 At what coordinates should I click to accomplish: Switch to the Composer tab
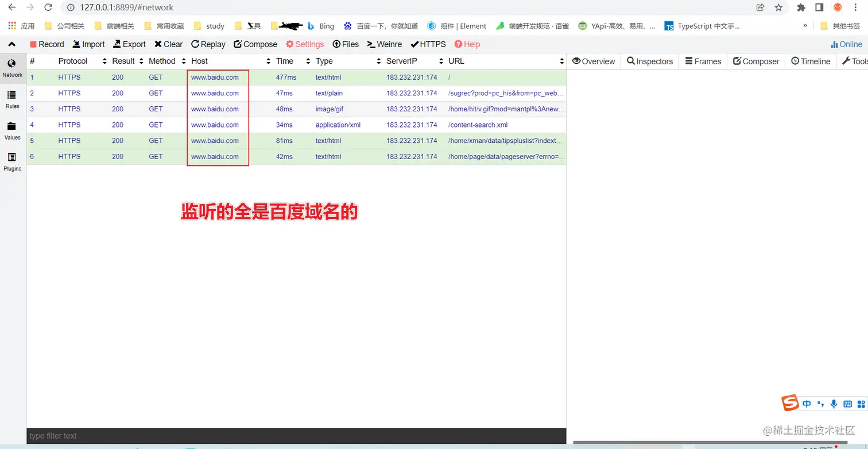(756, 61)
